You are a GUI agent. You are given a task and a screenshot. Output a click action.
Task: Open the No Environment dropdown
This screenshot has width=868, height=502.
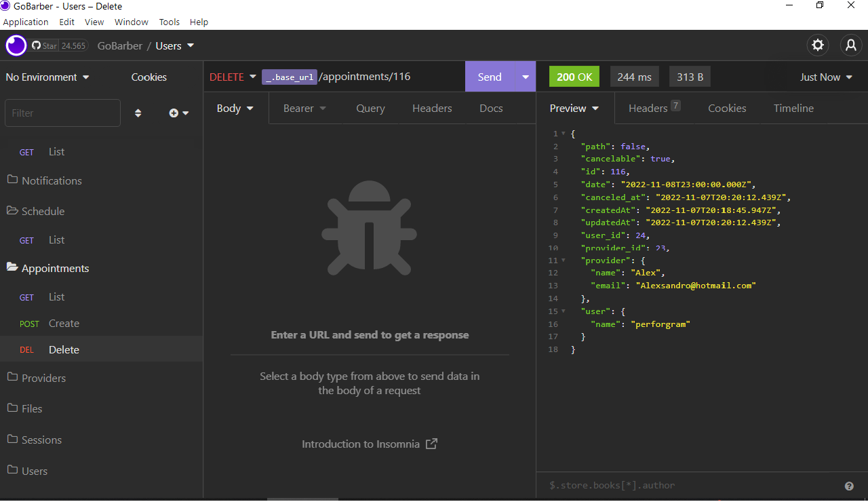click(47, 77)
